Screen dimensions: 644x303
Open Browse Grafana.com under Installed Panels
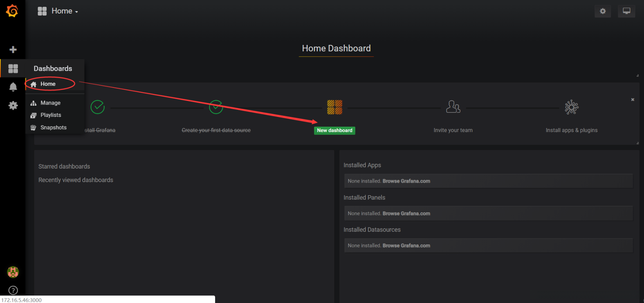point(406,214)
